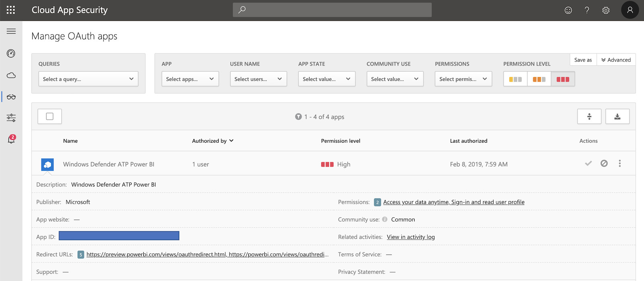The width and height of the screenshot is (644, 281).
Task: Open the app launcher waffle grid
Action: tap(11, 10)
